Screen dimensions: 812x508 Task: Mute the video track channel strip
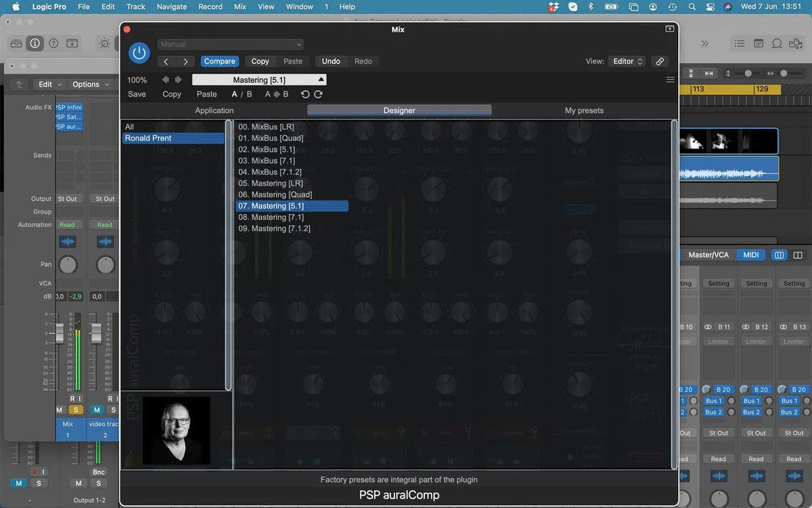[x=97, y=410]
